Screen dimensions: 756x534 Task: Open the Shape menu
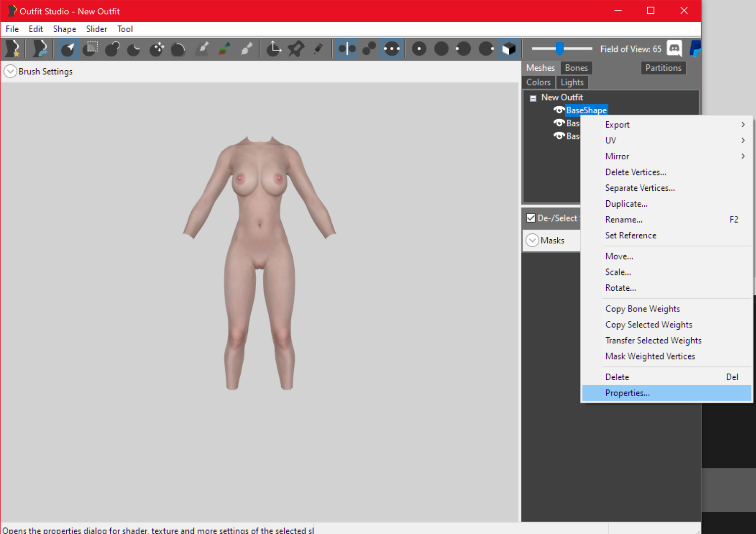point(65,29)
